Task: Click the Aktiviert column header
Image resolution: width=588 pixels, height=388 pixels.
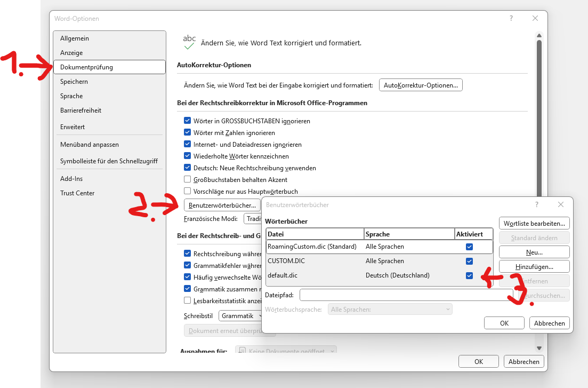Action: pos(473,234)
